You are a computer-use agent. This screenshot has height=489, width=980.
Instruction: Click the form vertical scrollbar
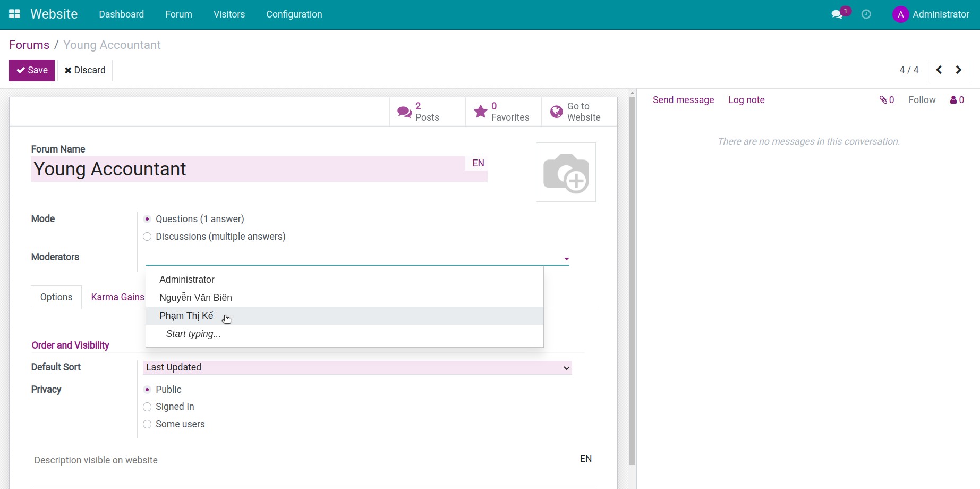632,276
